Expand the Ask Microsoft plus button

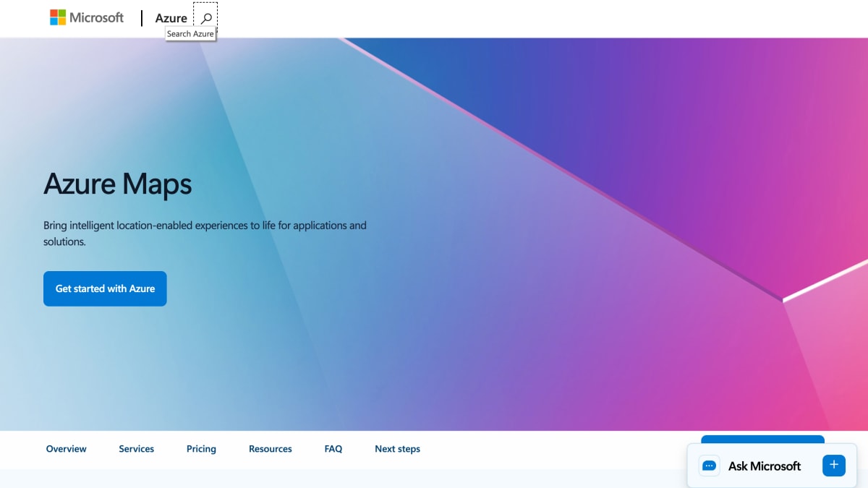coord(834,465)
